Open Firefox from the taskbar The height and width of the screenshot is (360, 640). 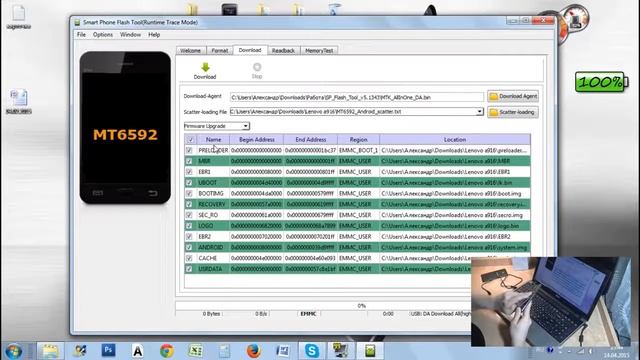253,351
